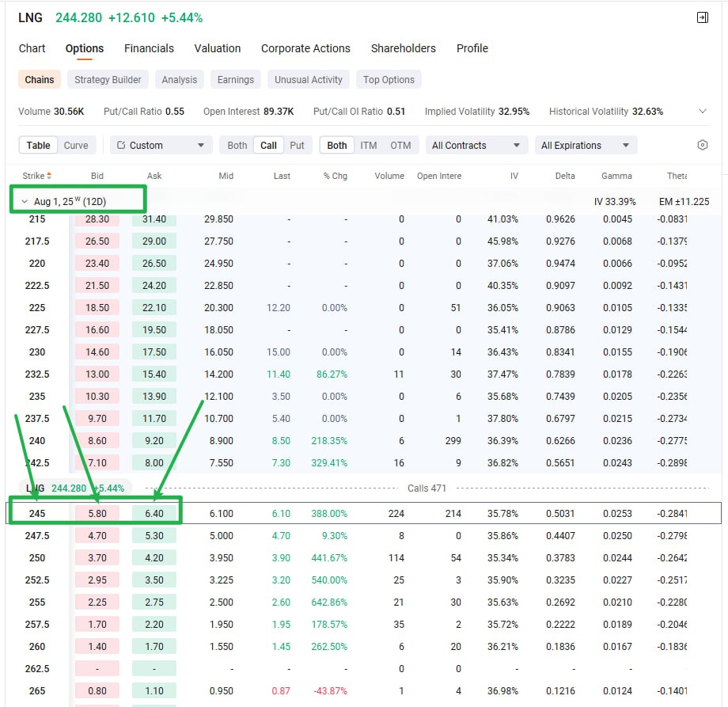Filter to OTM contracts only
The height and width of the screenshot is (707, 728).
tap(400, 145)
